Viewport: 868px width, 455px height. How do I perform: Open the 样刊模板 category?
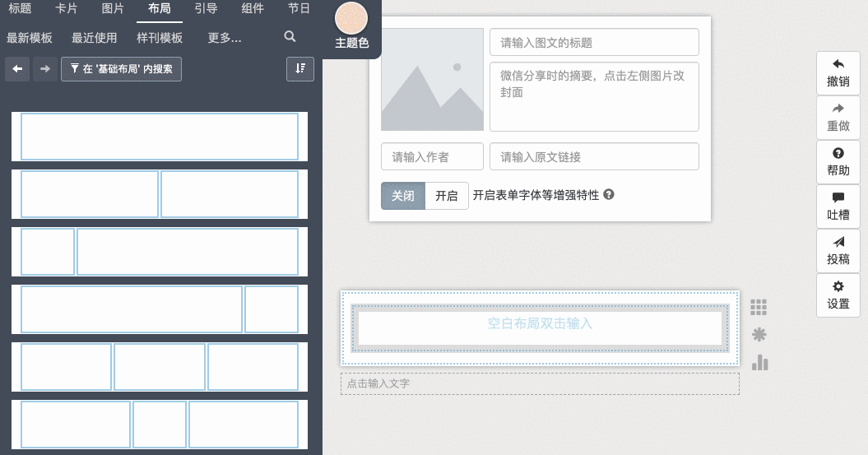coord(160,38)
